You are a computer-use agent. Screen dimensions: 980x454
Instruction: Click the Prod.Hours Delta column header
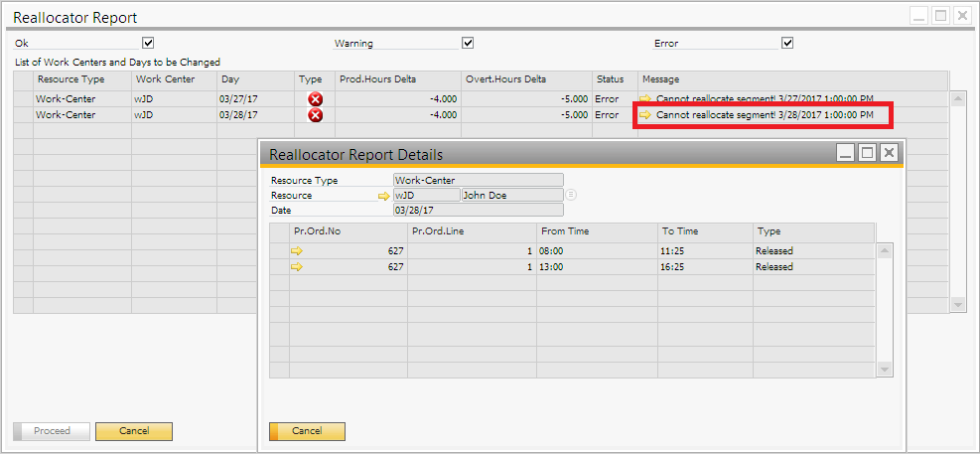396,79
